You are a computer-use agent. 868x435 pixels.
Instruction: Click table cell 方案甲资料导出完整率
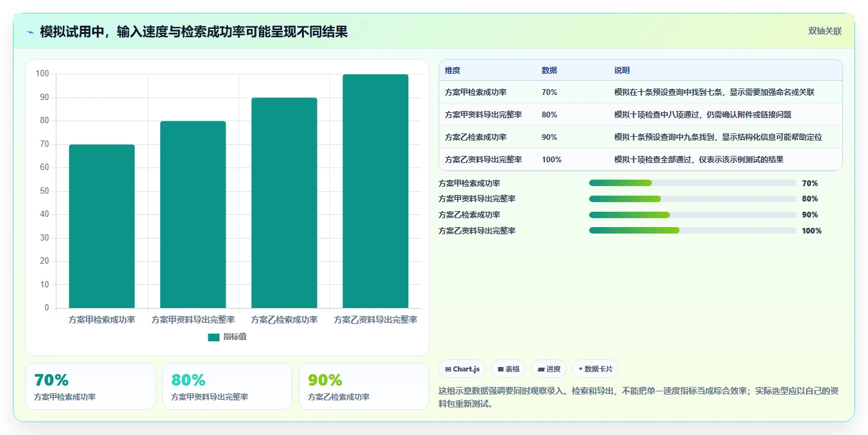[x=483, y=115]
